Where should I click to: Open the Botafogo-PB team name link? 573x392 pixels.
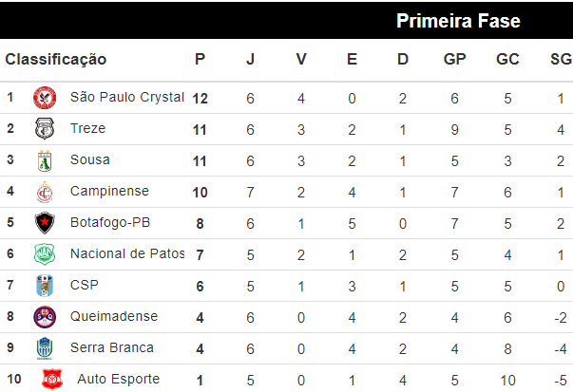point(110,222)
